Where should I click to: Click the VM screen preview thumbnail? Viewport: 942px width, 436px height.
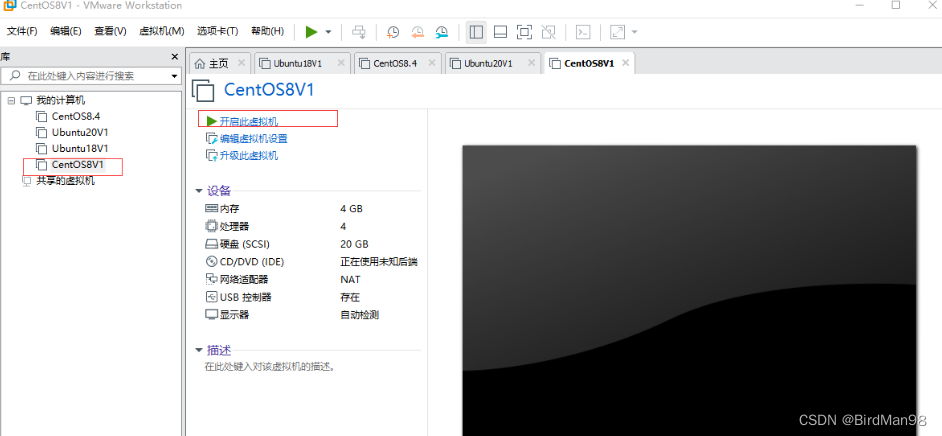689,291
